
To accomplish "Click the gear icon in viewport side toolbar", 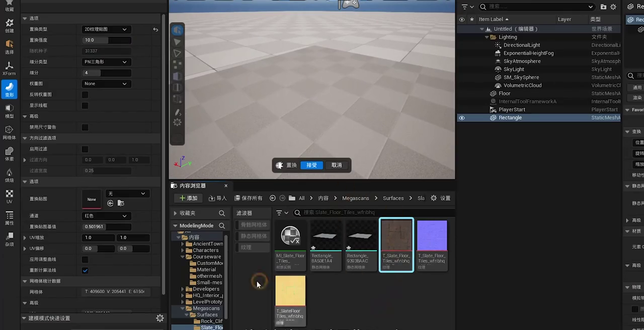I will tap(177, 122).
